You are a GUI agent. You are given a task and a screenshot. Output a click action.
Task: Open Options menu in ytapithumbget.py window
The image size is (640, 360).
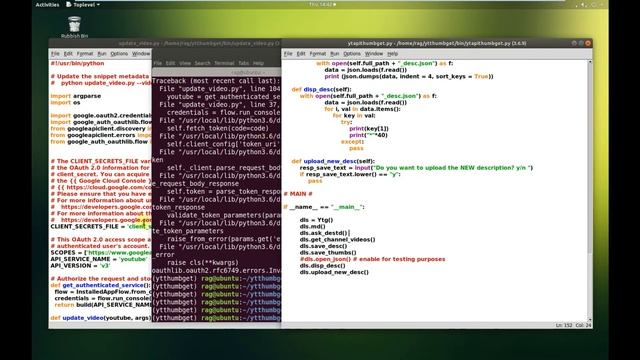pyautogui.click(x=352, y=54)
